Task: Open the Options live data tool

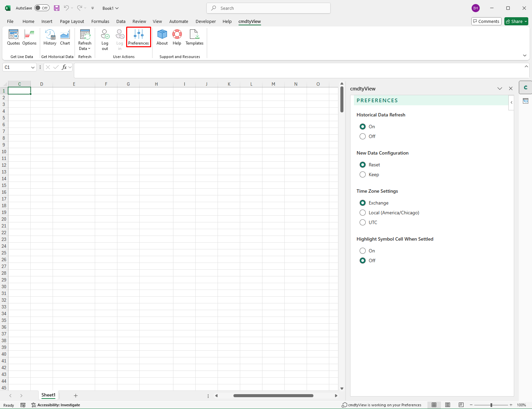Action: click(x=29, y=37)
